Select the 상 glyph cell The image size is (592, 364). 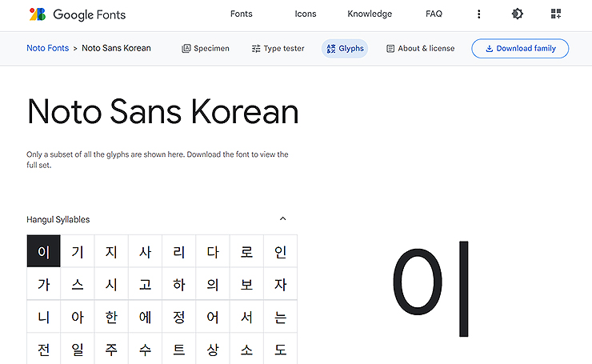pyautogui.click(x=213, y=349)
